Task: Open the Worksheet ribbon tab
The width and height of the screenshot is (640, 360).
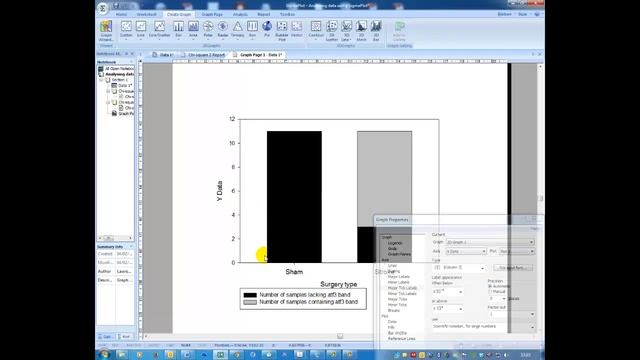Action: tap(146, 14)
